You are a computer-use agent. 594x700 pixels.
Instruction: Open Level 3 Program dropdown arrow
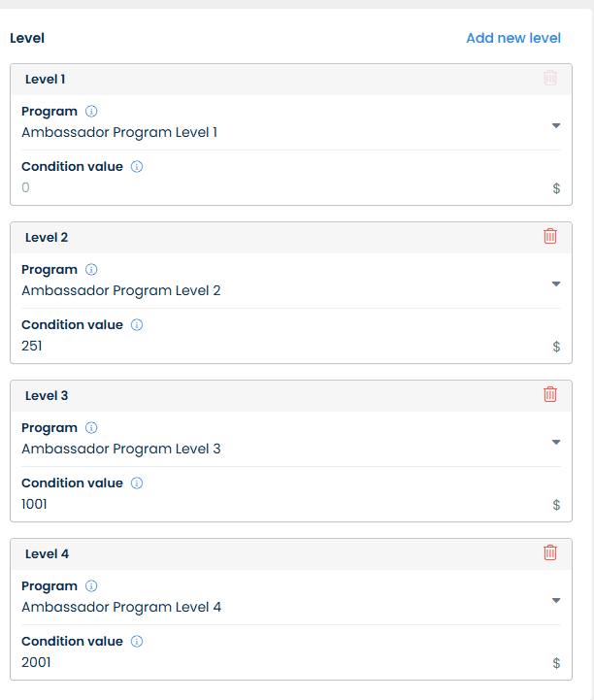pos(556,442)
